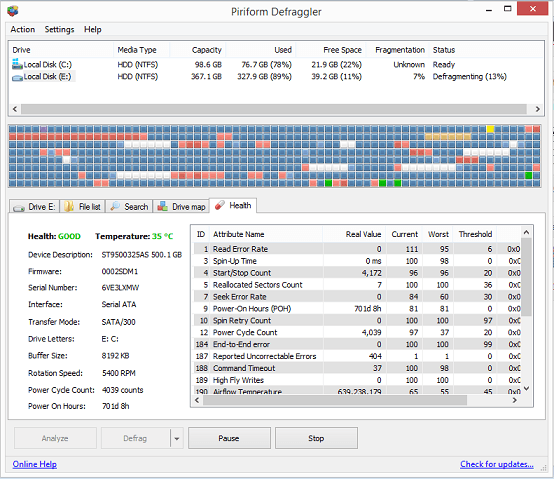Open the Online Help link
Image resolution: width=554 pixels, height=479 pixels.
pyautogui.click(x=35, y=464)
